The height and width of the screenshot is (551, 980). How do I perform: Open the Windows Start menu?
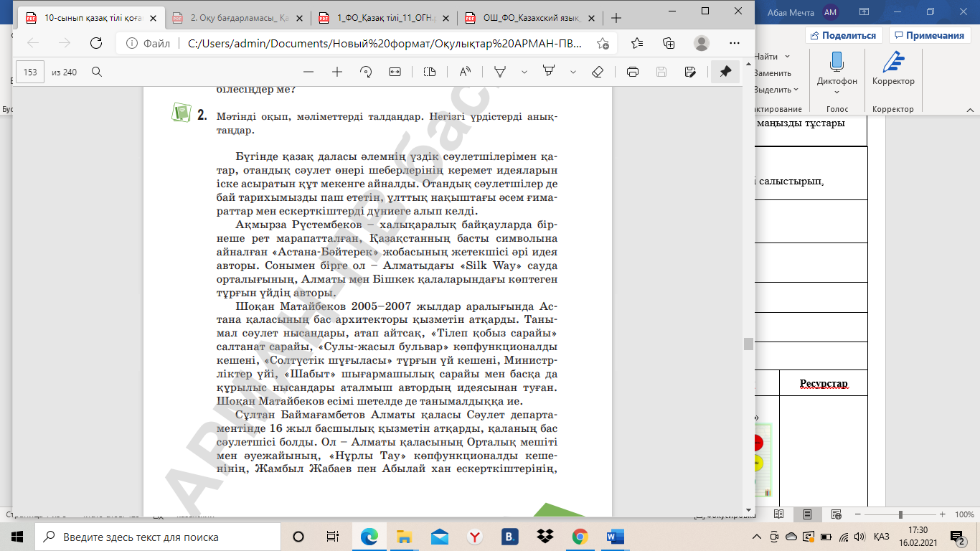(17, 537)
